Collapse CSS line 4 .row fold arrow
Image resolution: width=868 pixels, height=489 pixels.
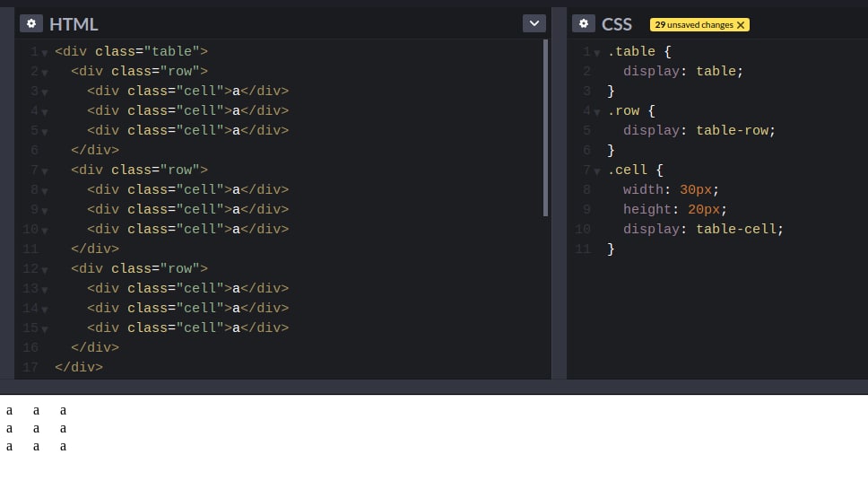597,112
